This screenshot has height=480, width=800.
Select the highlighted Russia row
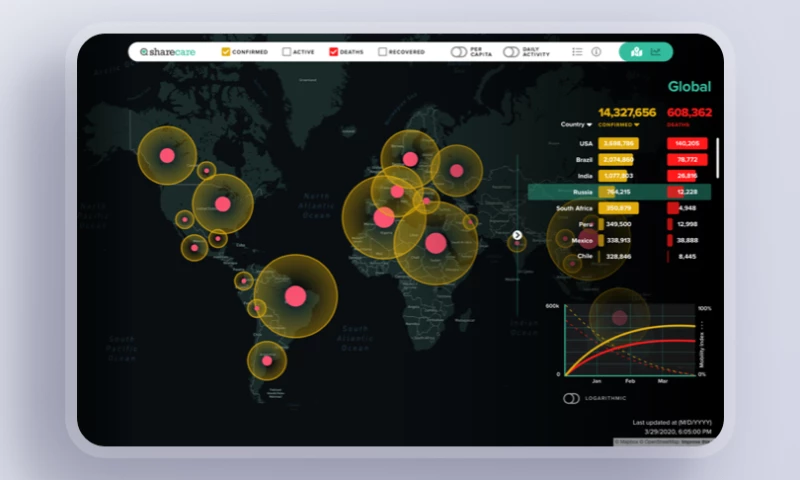coord(619,192)
